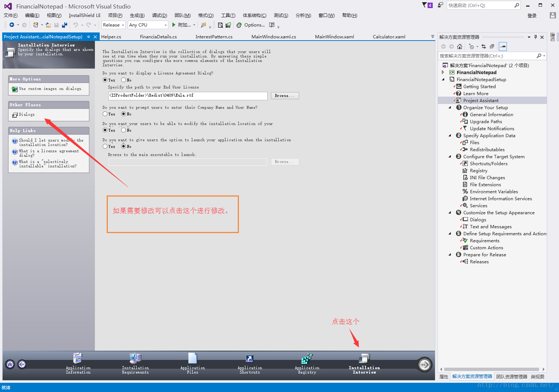Select Installation Interview step icon
The image size is (559, 392).
364,358
